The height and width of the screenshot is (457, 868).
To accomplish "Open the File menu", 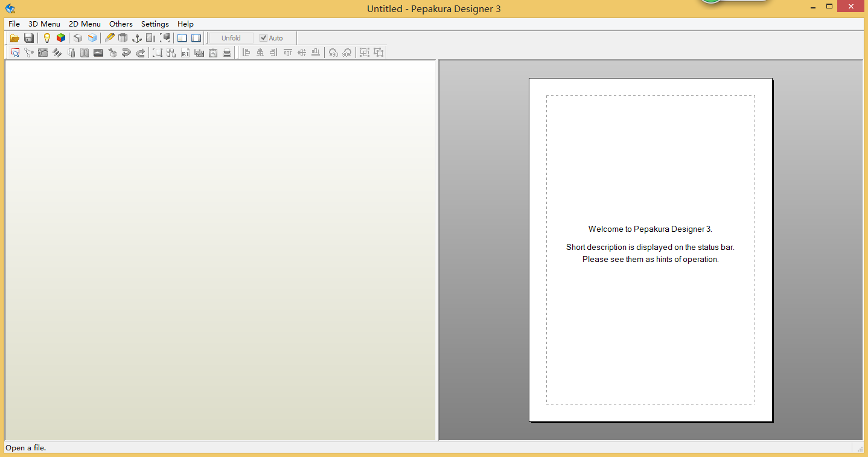I will pyautogui.click(x=14, y=24).
